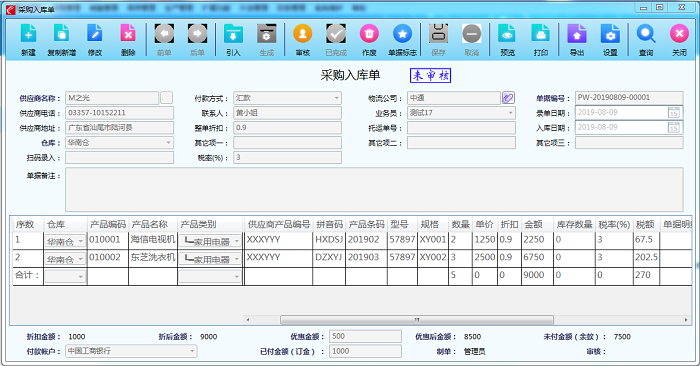Click the 优惠金额 field showing 500

tap(365, 337)
